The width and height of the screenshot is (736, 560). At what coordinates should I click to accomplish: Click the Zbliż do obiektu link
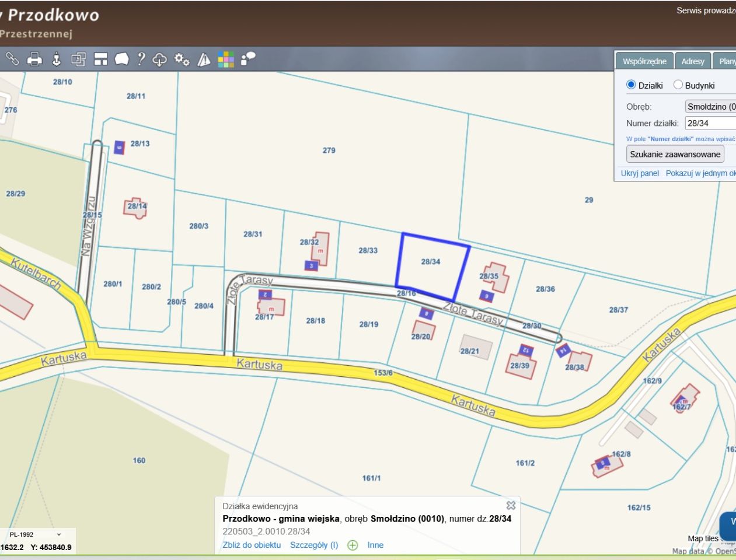coord(252,545)
